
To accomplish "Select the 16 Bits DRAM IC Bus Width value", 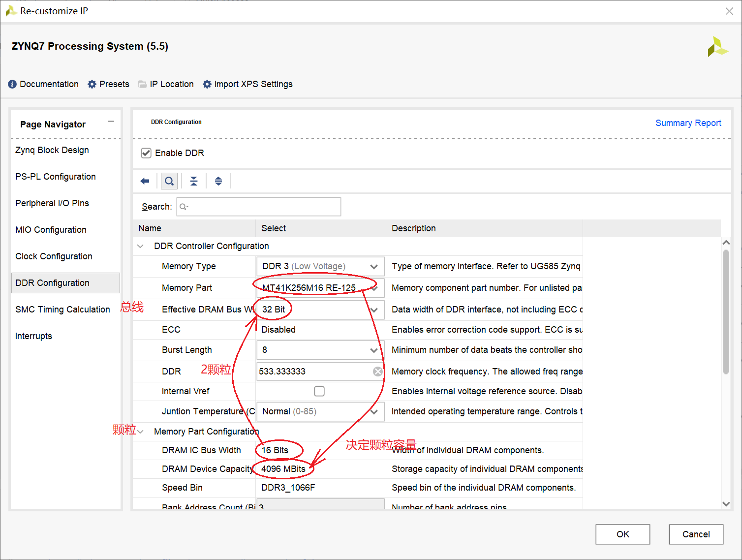I will pos(275,450).
